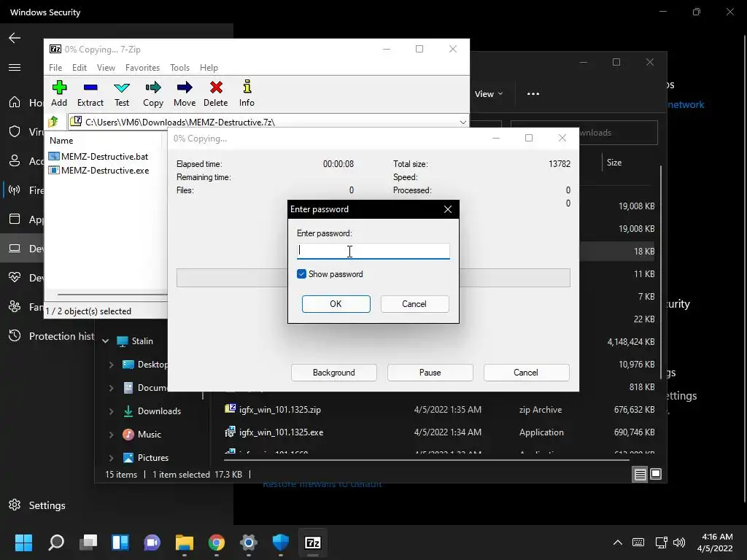Screen dimensions: 747x560
Task: Switch Explorer to large thumbnails view icon
Action: (656, 474)
